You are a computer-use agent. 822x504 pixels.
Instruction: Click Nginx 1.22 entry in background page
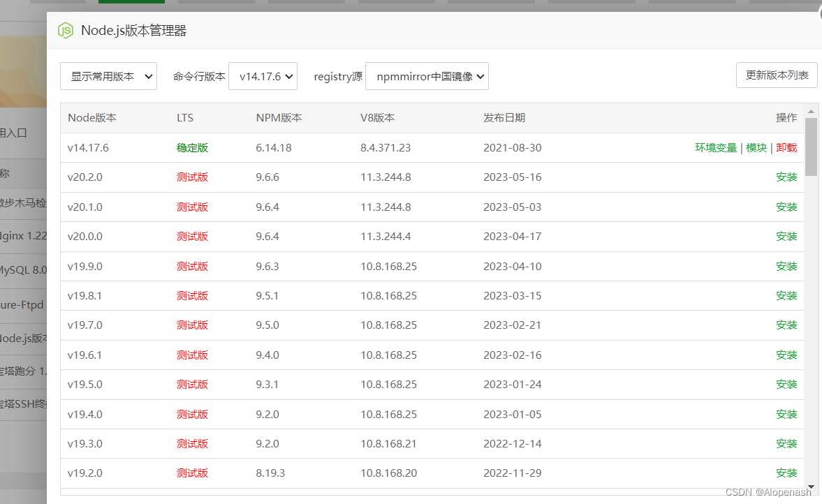24,236
